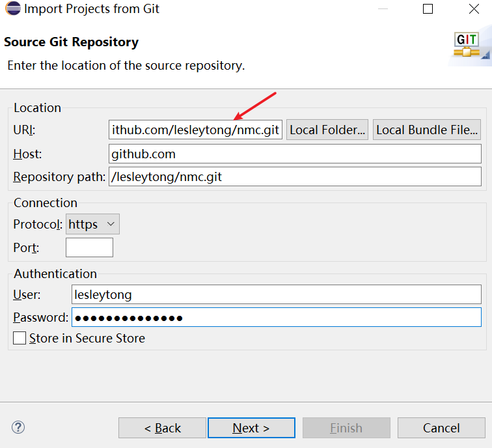Open the Protocol https dropdown
The image size is (492, 448).
pos(92,224)
